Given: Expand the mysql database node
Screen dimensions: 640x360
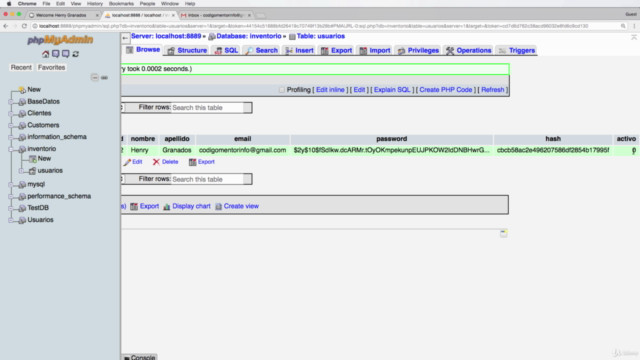Looking at the screenshot, I should pyautogui.click(x=11, y=184).
